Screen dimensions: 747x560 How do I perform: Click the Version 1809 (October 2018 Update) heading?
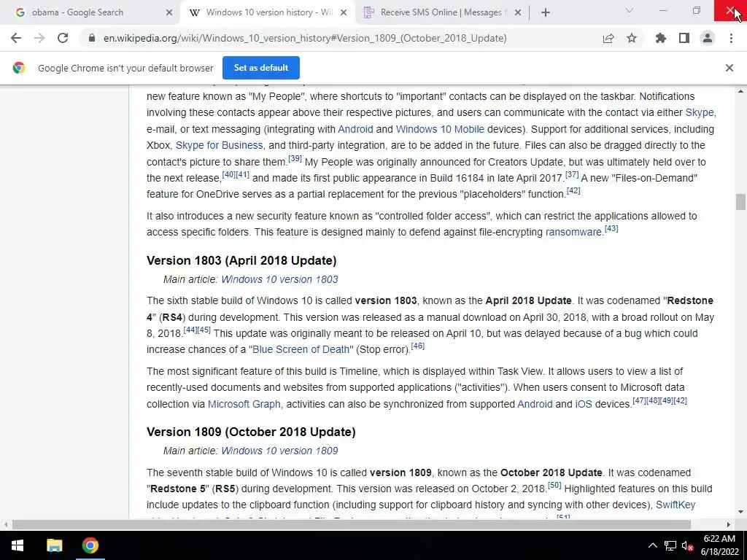click(251, 432)
